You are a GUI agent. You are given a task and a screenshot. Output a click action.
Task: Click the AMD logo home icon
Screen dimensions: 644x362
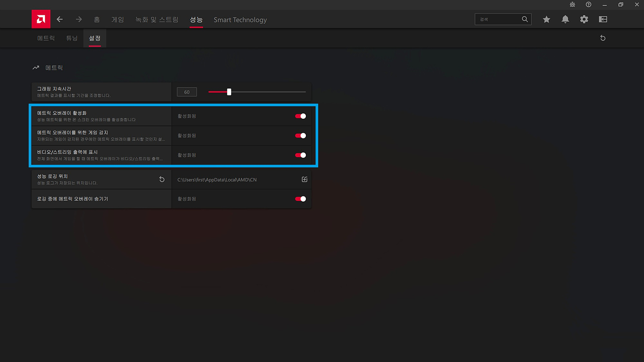click(x=41, y=19)
